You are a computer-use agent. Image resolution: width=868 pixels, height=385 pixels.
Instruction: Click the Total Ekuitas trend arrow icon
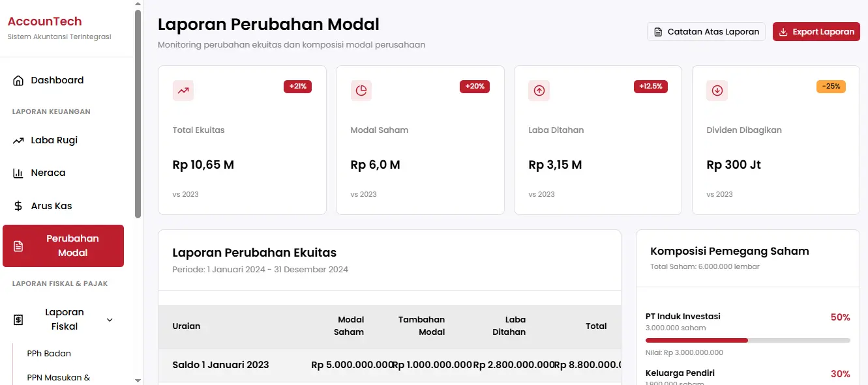point(183,91)
